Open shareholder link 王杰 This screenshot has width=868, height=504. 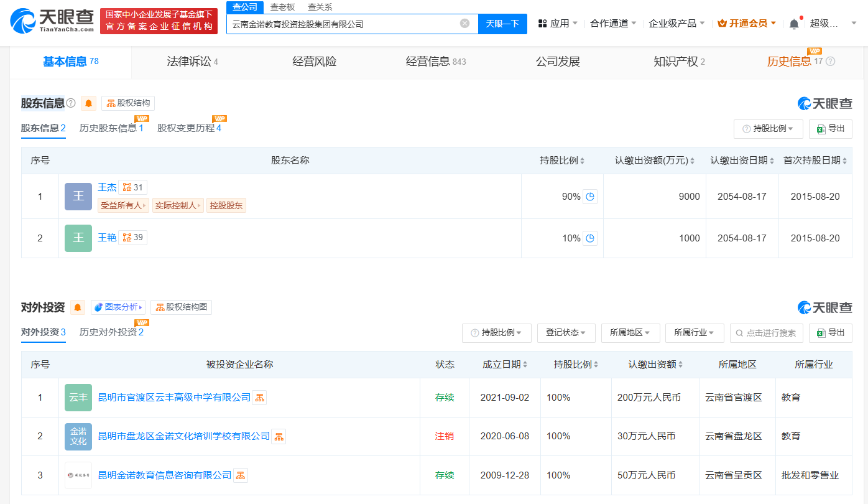pyautogui.click(x=107, y=187)
